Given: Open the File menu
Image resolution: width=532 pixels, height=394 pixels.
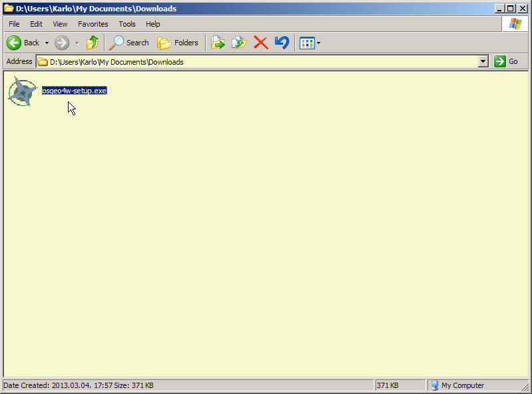Looking at the screenshot, I should [x=14, y=24].
